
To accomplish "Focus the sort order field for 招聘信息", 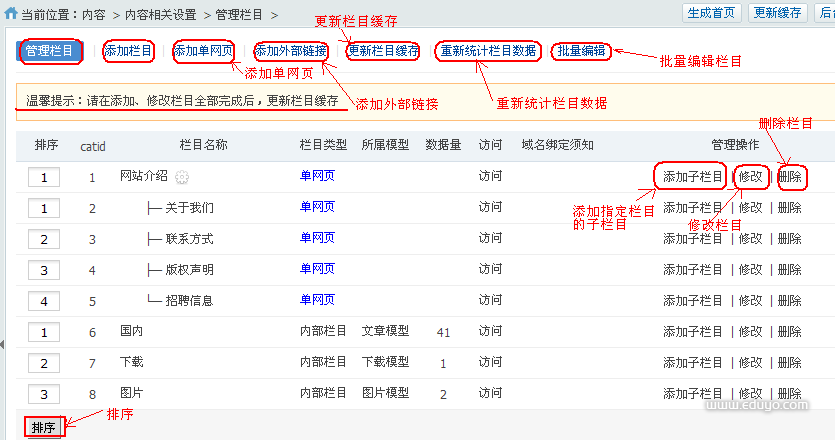I will pyautogui.click(x=44, y=301).
